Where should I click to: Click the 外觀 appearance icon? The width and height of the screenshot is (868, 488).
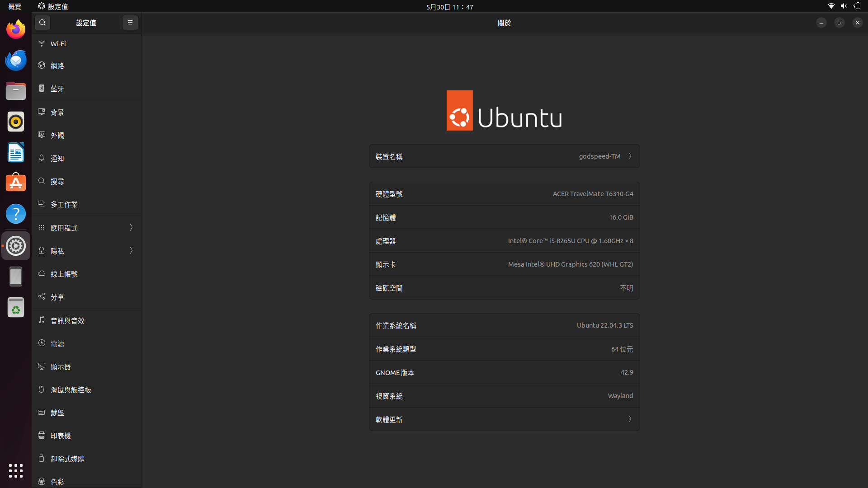pos(42,135)
